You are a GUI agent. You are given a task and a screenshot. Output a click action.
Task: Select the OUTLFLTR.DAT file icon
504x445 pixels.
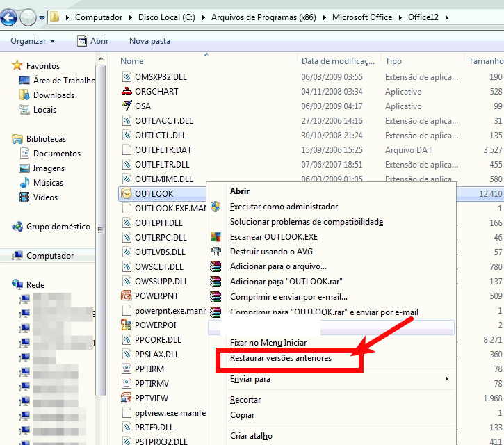[127, 149]
